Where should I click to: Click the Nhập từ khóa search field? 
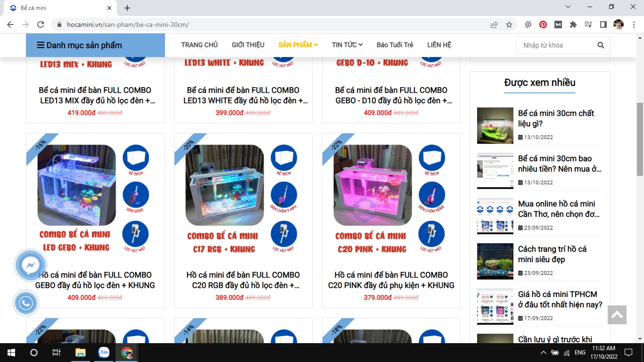click(x=556, y=45)
